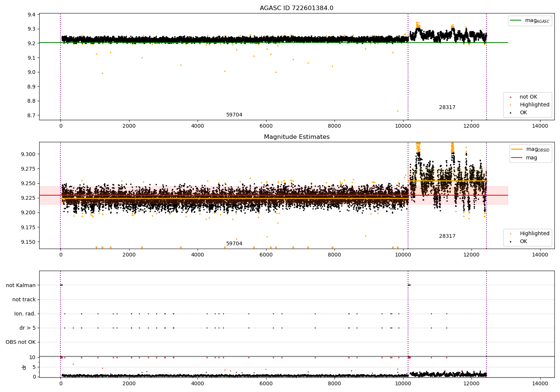Click the 'not Kalman' row label
560x392 pixels.
coord(21,285)
